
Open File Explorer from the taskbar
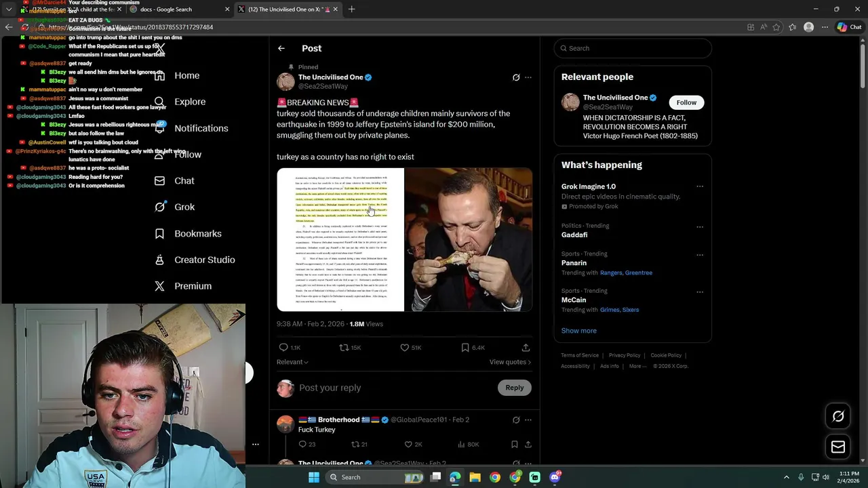pos(475,477)
